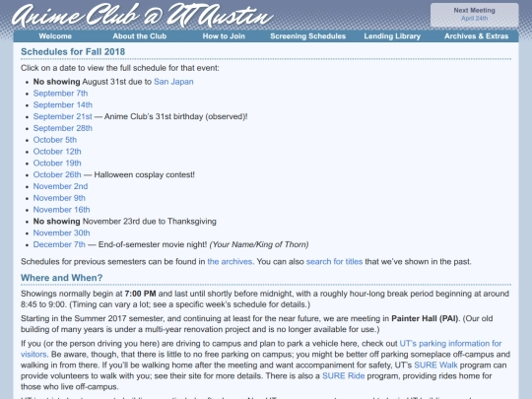This screenshot has height=399, width=532.
Task: Go to How to Join page
Action: (x=224, y=36)
